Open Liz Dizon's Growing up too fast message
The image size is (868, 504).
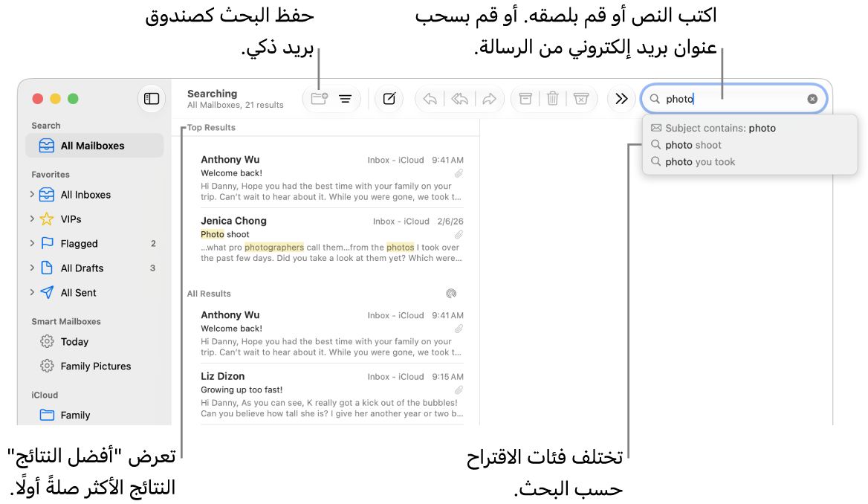(x=332, y=394)
